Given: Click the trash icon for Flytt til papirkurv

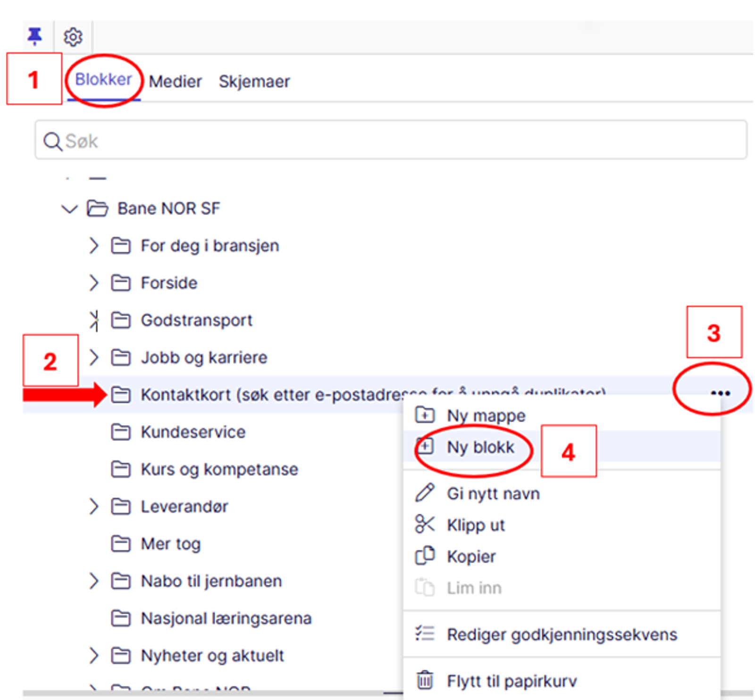Looking at the screenshot, I should [x=425, y=680].
